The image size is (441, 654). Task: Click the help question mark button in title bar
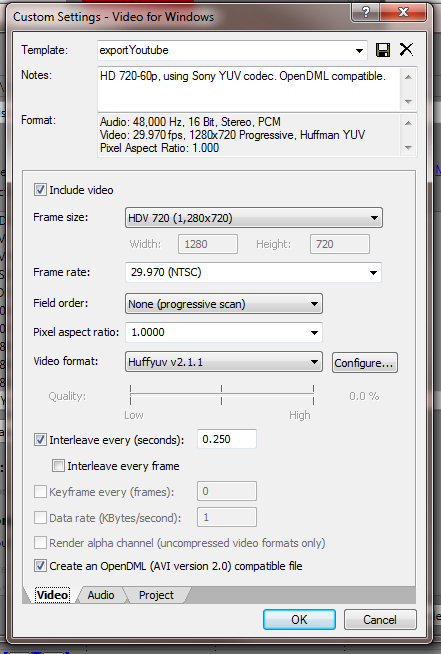pos(366,12)
